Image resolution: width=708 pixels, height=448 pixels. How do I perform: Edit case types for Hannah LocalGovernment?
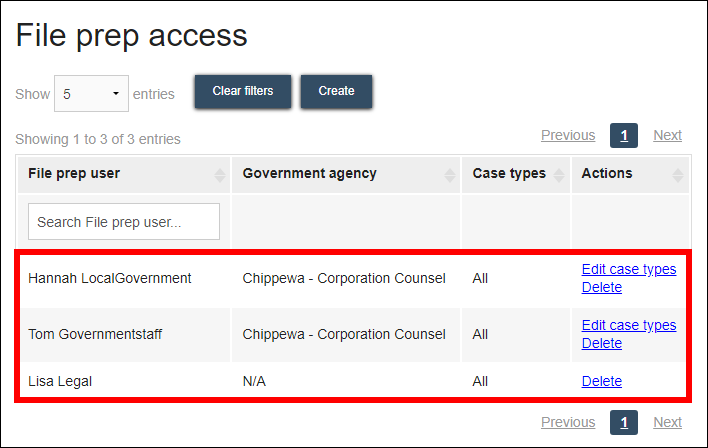tap(628, 269)
